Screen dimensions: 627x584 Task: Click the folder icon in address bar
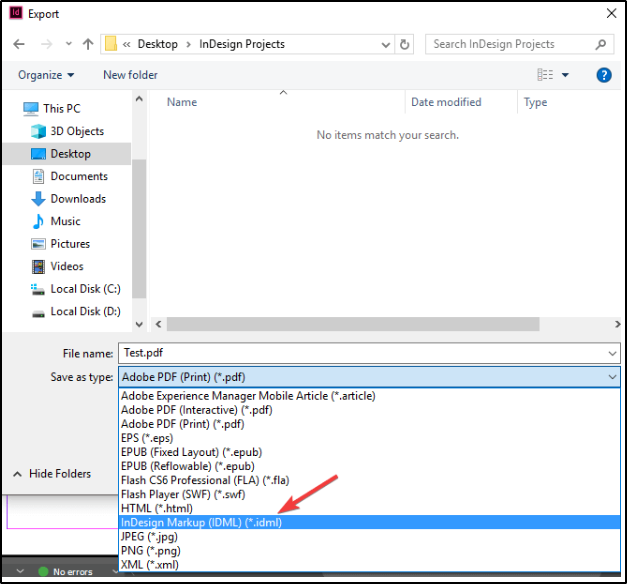click(111, 44)
